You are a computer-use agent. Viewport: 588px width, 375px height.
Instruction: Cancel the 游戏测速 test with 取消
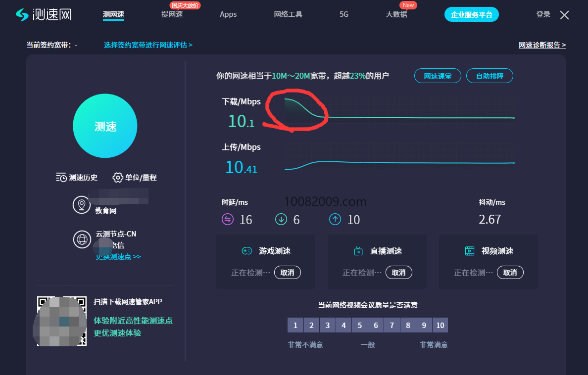coord(288,272)
